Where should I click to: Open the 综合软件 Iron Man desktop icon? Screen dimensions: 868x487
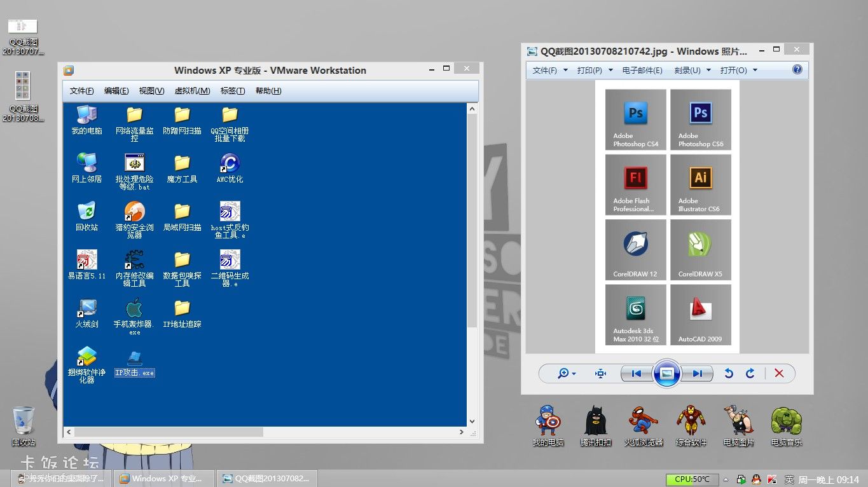pos(691,427)
